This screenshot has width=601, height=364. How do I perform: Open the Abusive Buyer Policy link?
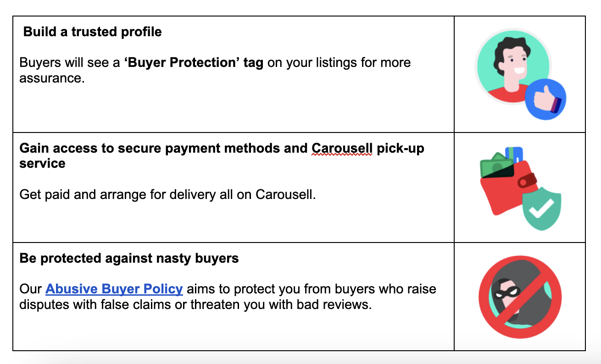pyautogui.click(x=114, y=289)
